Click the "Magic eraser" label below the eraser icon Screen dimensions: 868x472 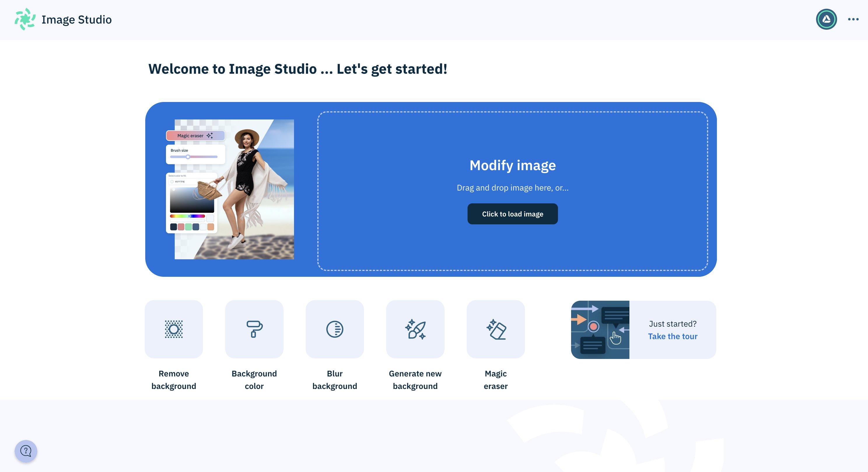point(496,380)
